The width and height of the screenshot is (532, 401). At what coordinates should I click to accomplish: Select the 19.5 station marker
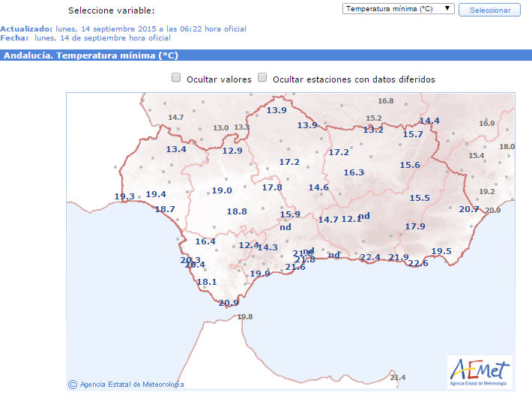(441, 251)
